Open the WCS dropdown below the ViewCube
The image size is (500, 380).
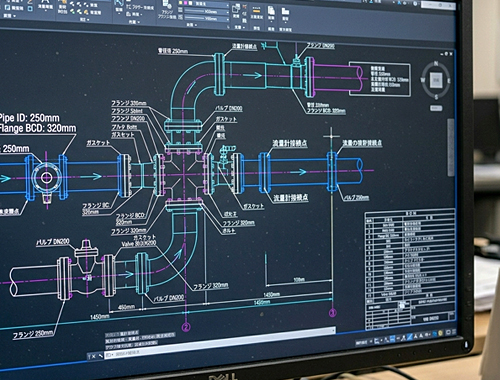click(x=436, y=108)
